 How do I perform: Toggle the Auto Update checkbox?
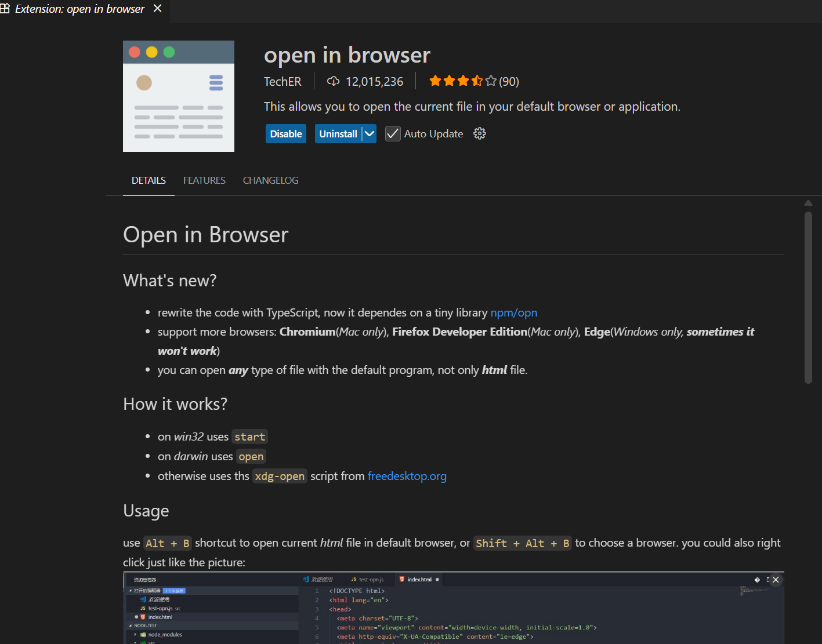tap(393, 134)
